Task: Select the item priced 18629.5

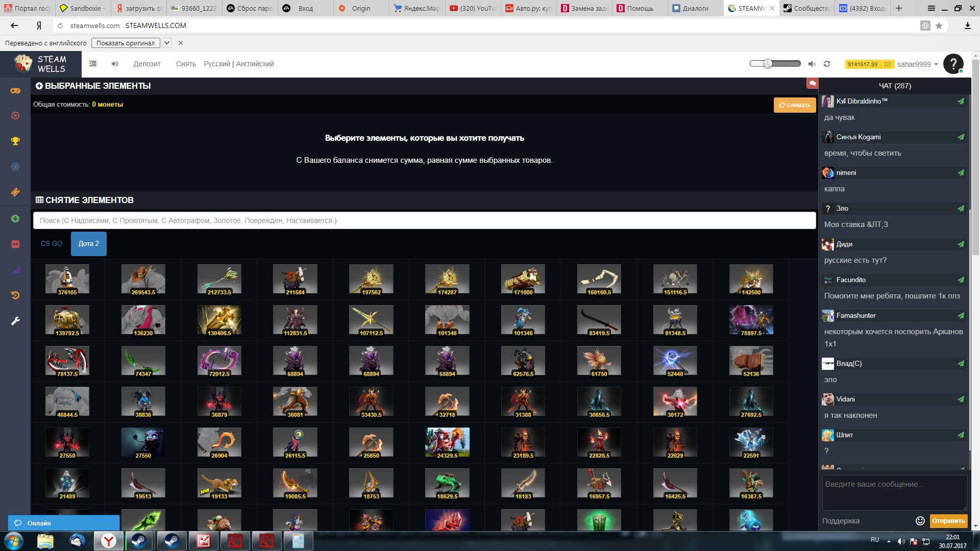Action: [x=447, y=483]
